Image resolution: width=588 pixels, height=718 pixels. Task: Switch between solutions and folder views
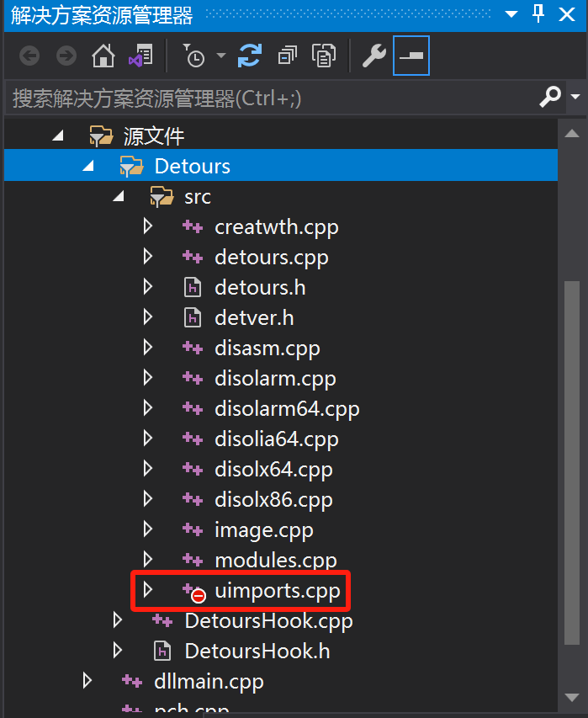140,56
